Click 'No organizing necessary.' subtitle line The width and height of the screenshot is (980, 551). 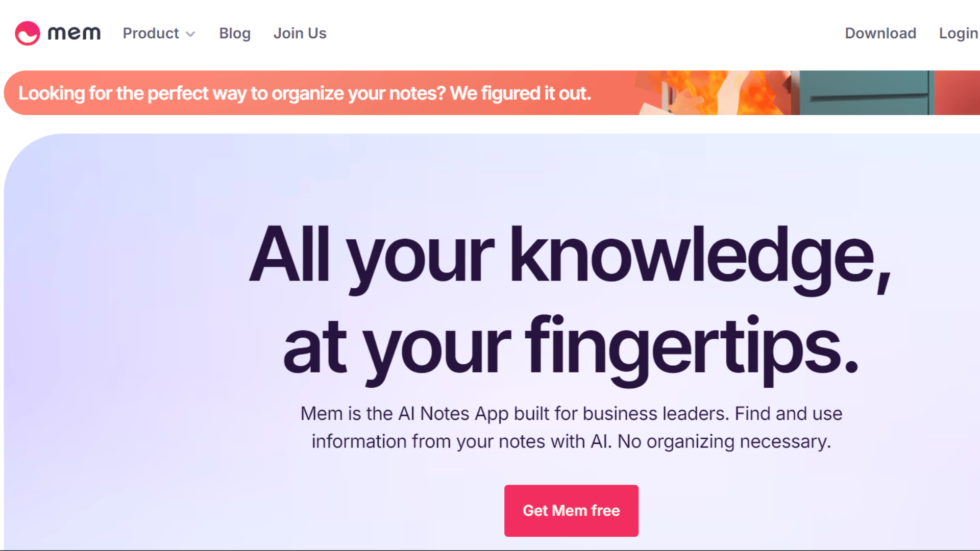click(x=724, y=442)
